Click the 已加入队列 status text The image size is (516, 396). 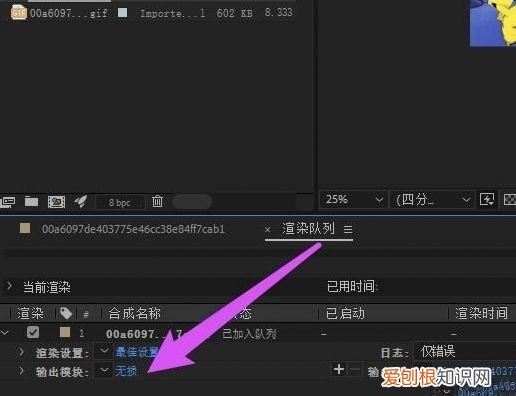[x=249, y=334]
